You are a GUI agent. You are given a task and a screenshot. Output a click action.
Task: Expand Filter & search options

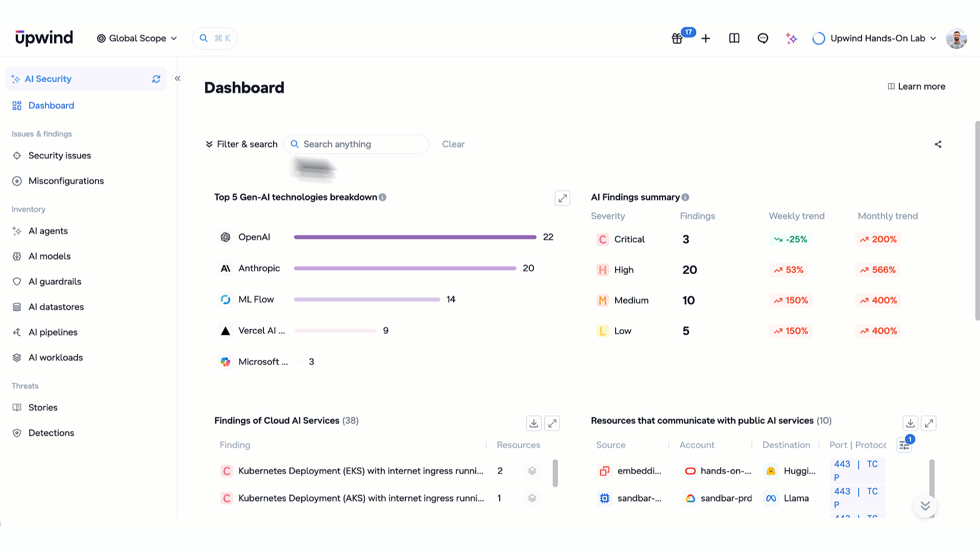click(x=241, y=144)
